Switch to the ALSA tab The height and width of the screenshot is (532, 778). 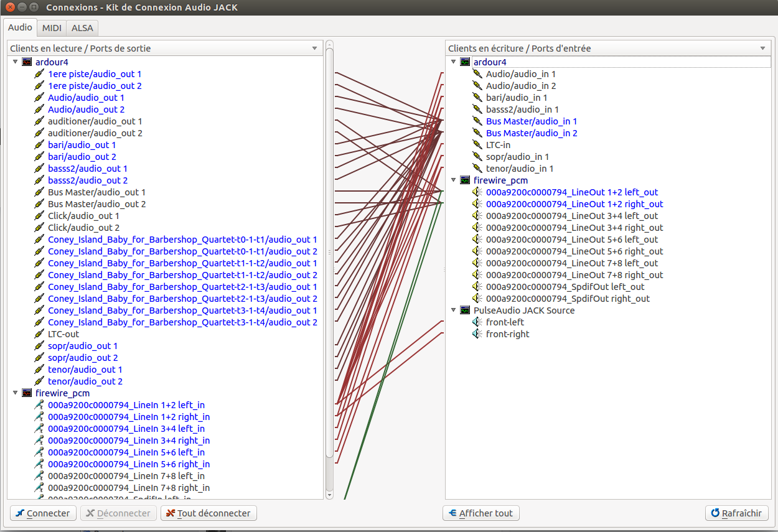[x=82, y=28]
